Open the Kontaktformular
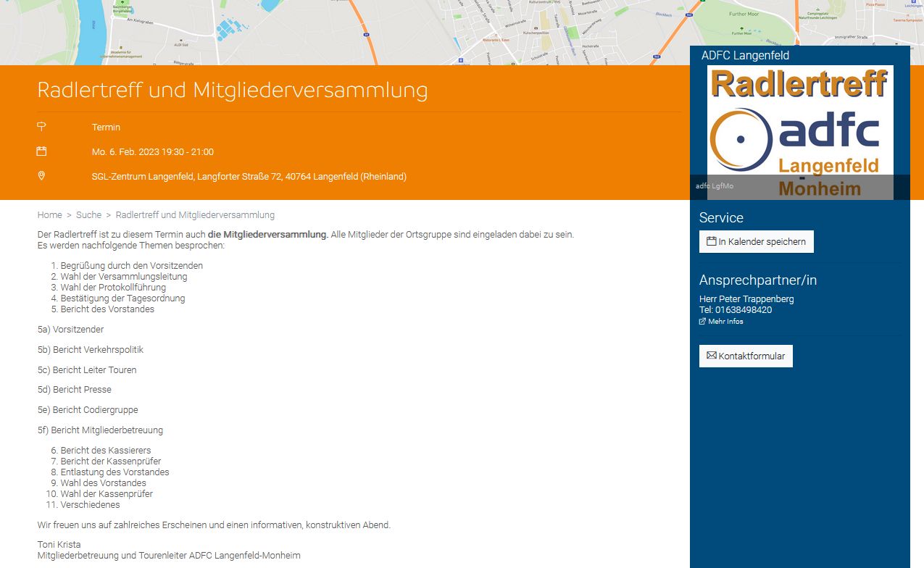Viewport: 924px width, 568px height. pos(746,356)
